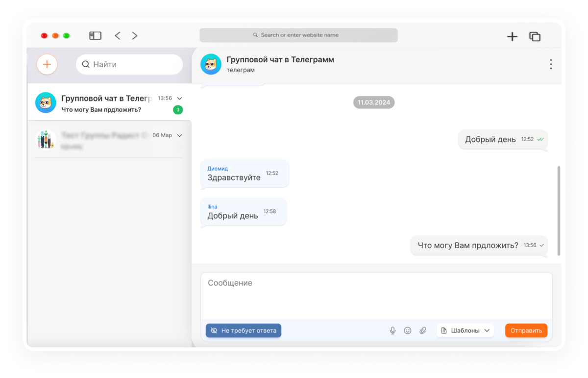The image size is (588, 378).
Task: Click the microphone voice message icon
Action: [x=392, y=330]
